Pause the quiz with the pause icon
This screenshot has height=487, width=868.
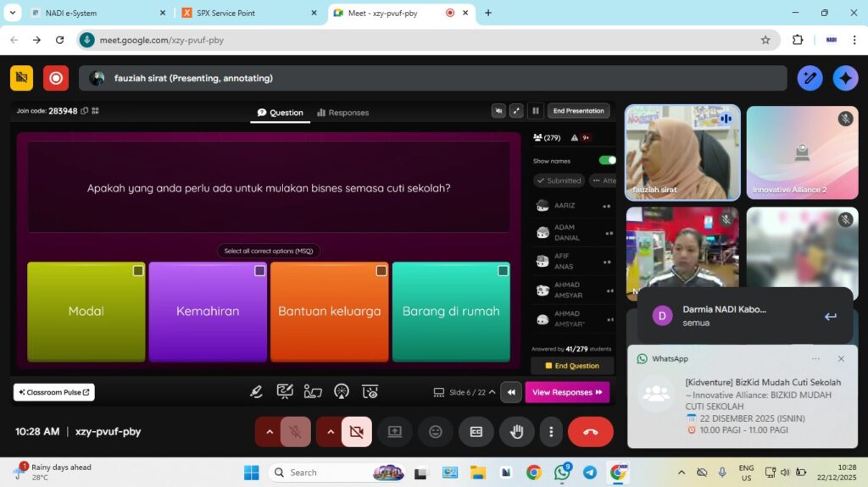(x=535, y=111)
